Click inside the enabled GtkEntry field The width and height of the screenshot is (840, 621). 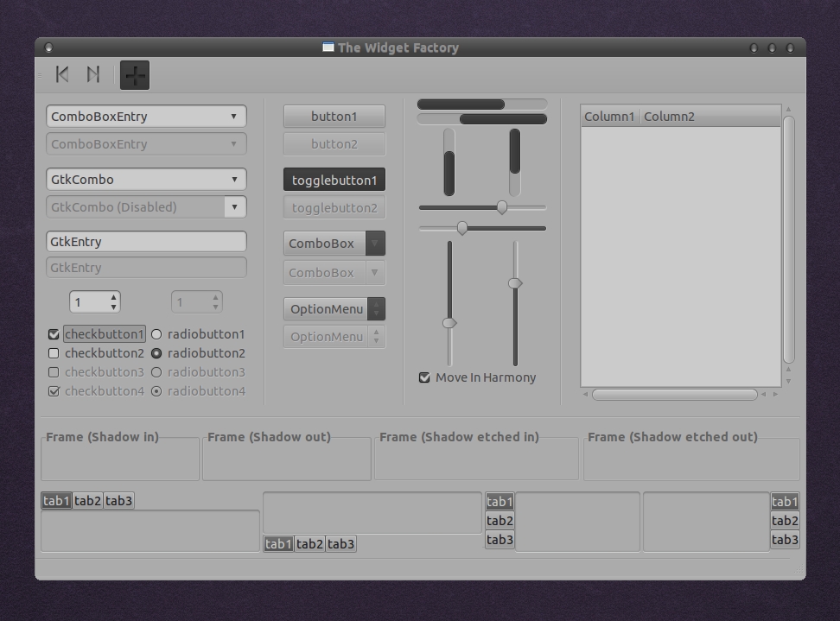(146, 242)
